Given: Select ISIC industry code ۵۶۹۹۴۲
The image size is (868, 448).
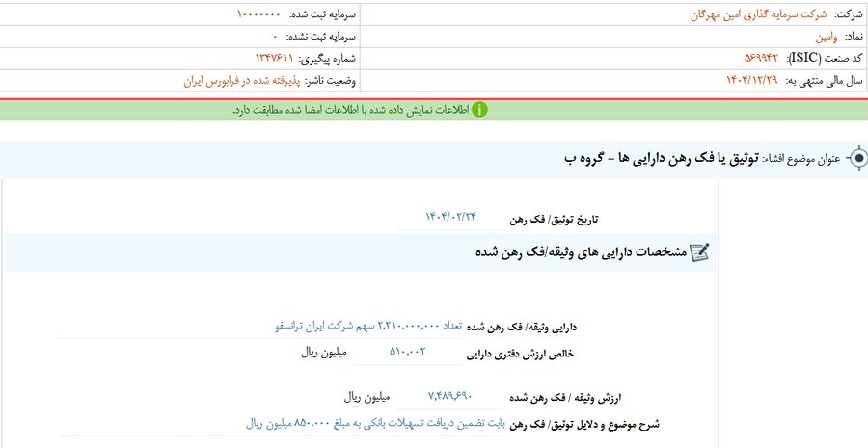Looking at the screenshot, I should tap(762, 58).
